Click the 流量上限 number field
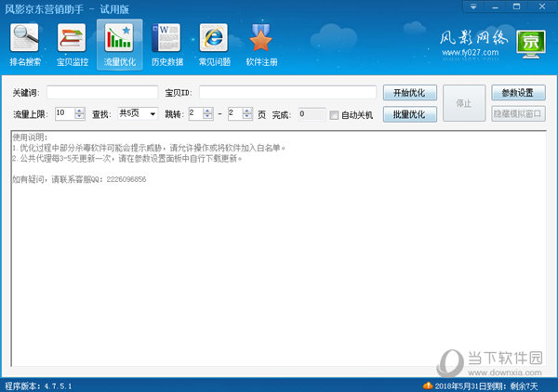 tap(65, 113)
